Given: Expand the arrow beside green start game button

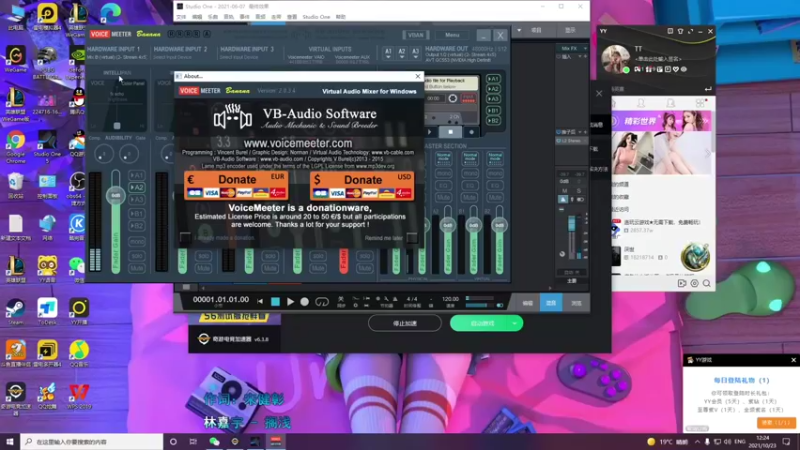Looking at the screenshot, I should click(515, 323).
